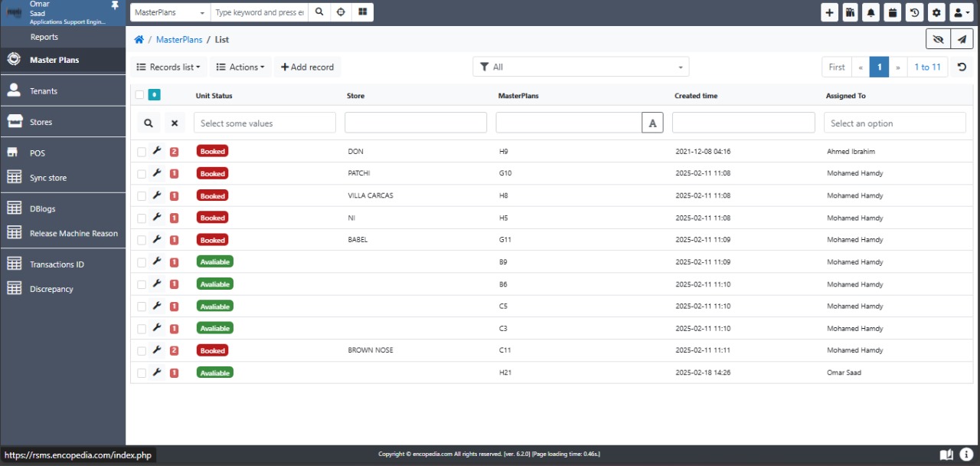Tick the checkbox for PATCHI row
The width and height of the screenshot is (980, 466).
[141, 174]
